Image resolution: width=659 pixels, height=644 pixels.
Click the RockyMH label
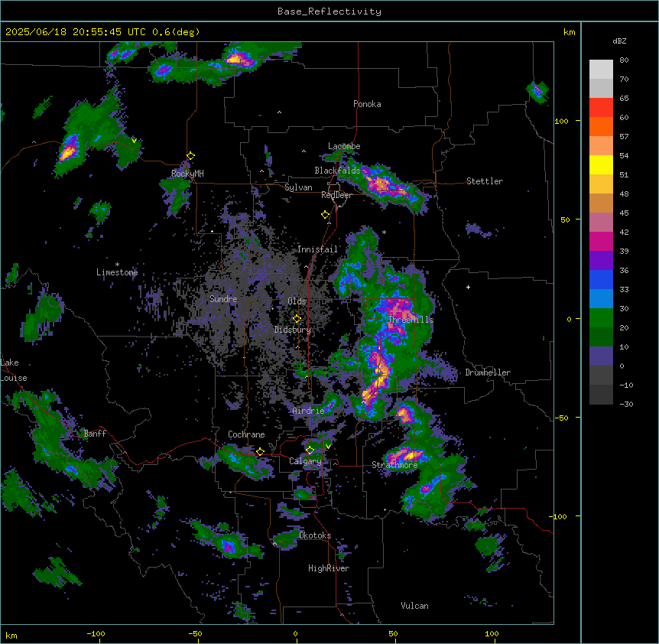pyautogui.click(x=187, y=174)
